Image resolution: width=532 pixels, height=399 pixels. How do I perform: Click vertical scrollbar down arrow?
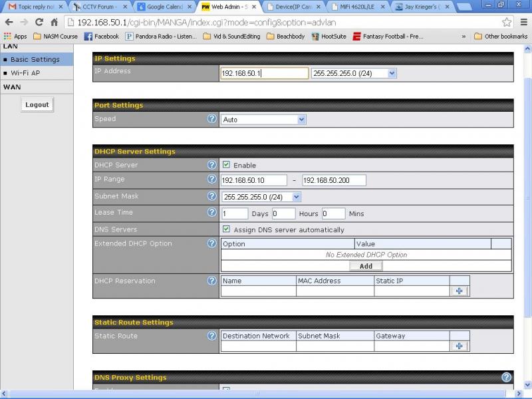pyautogui.click(x=527, y=385)
